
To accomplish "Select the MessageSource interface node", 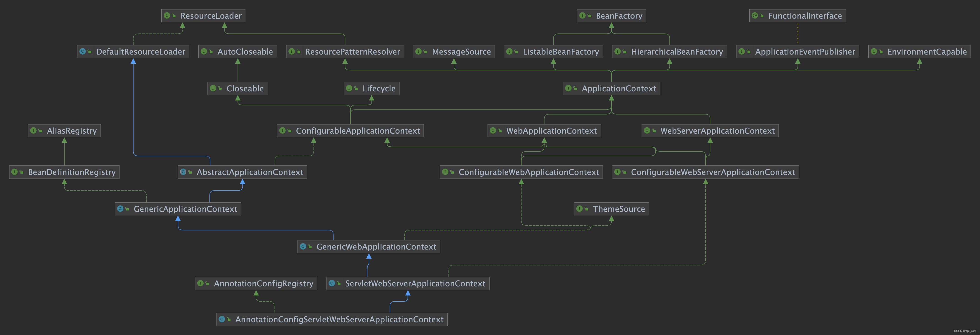I will point(461,52).
